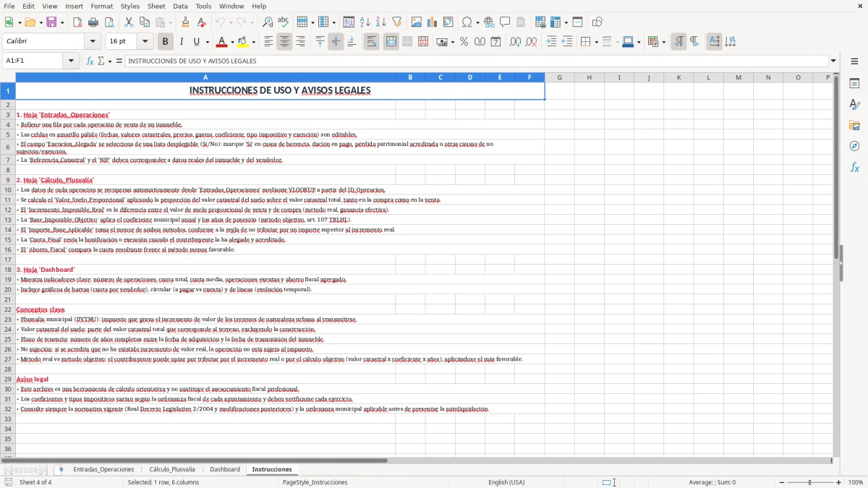
Task: Open font color dropdown arrow
Action: coord(232,42)
